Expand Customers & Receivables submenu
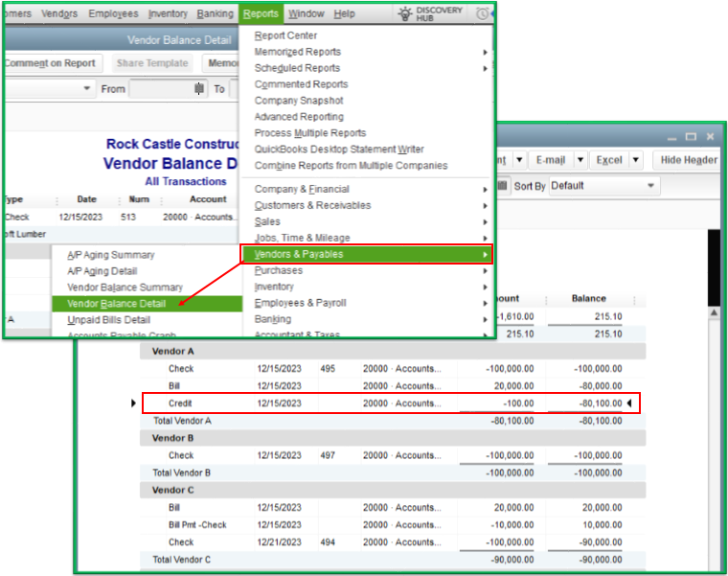 coord(367,205)
